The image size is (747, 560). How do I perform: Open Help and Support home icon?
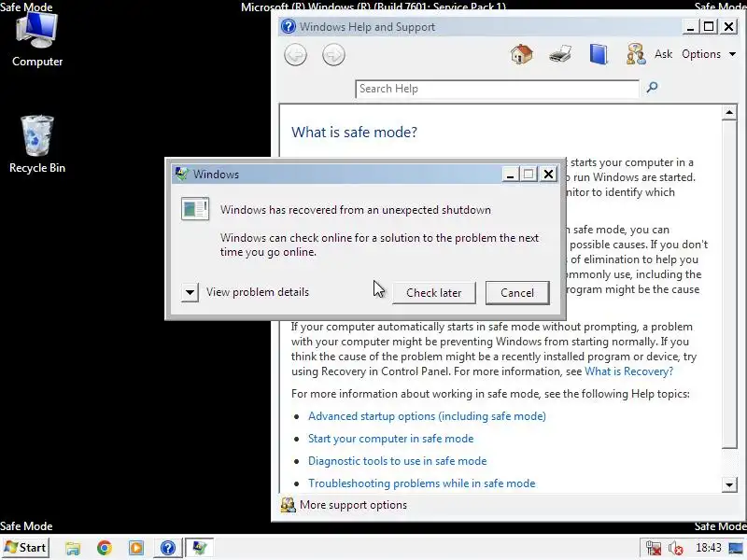(522, 54)
